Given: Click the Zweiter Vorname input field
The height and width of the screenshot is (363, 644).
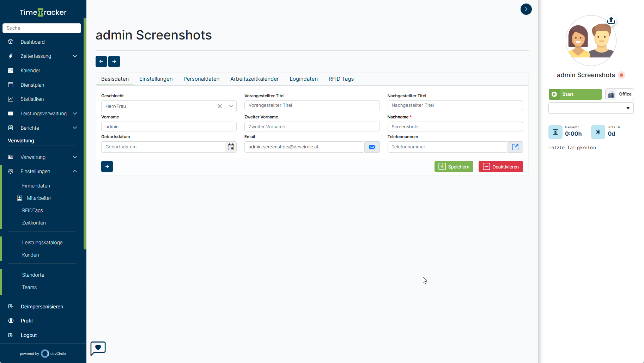Looking at the screenshot, I should pos(312,127).
